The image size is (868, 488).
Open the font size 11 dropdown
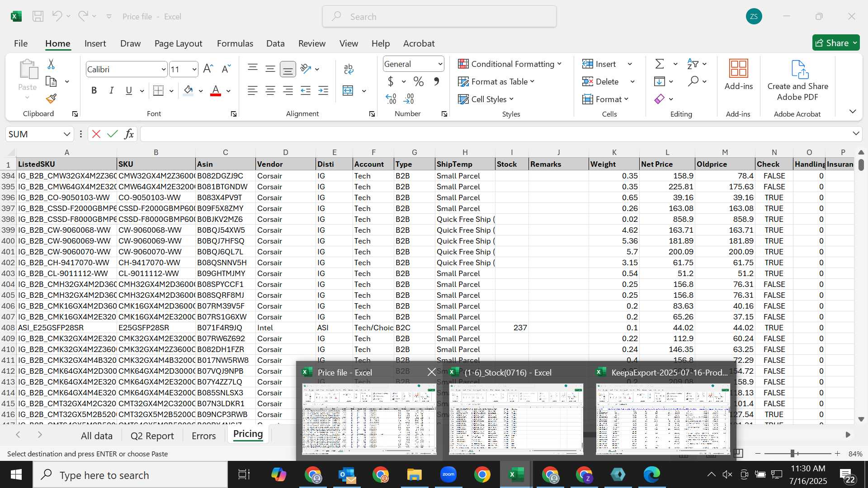pos(194,69)
